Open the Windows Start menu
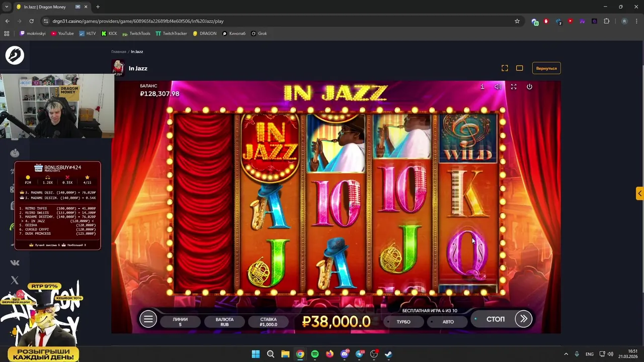The width and height of the screenshot is (644, 362). 256,354
